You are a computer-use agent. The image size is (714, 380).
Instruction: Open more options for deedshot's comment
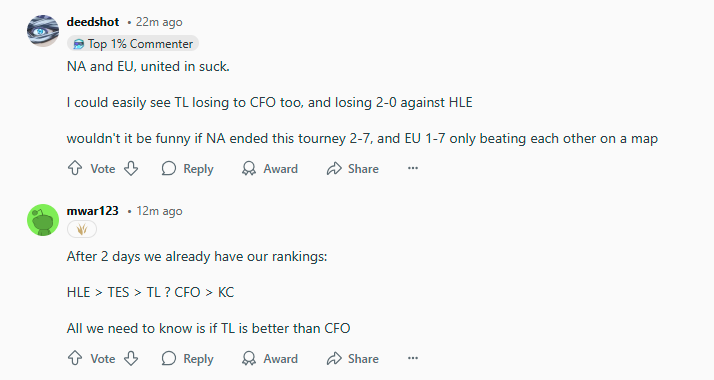tap(413, 168)
